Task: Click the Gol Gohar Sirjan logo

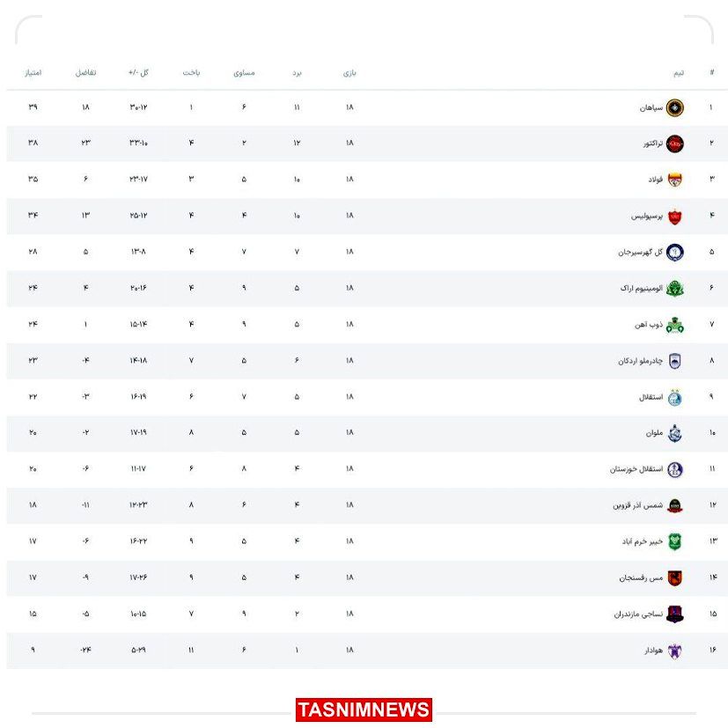Action: click(674, 252)
